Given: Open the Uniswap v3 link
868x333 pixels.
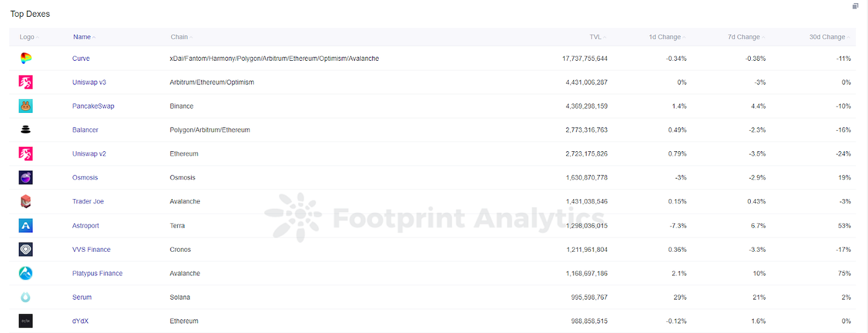Looking at the screenshot, I should tap(89, 82).
